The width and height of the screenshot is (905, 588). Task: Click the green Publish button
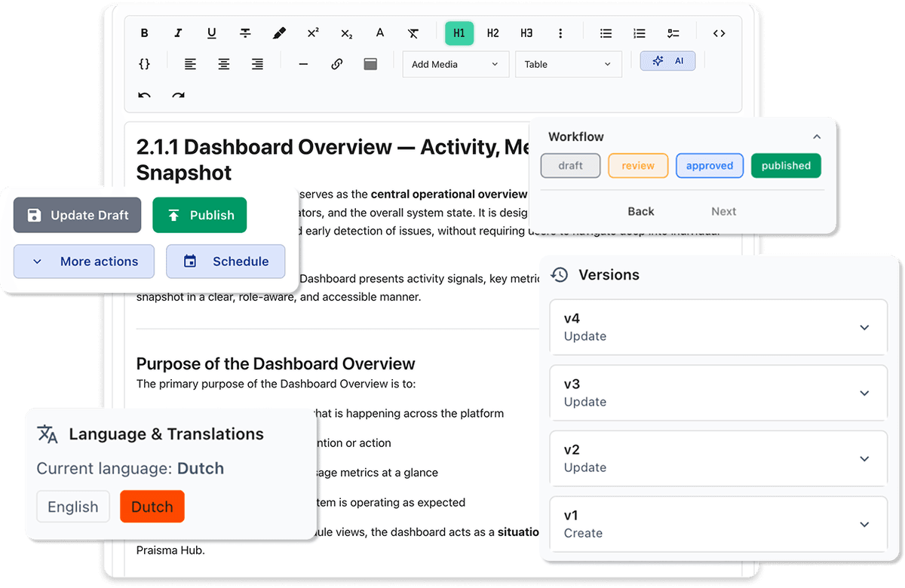point(200,216)
